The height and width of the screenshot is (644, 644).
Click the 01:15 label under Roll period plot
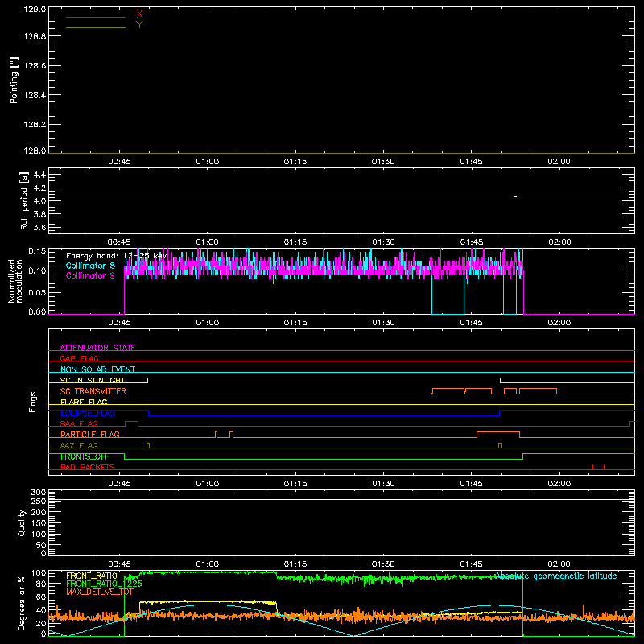point(295,242)
